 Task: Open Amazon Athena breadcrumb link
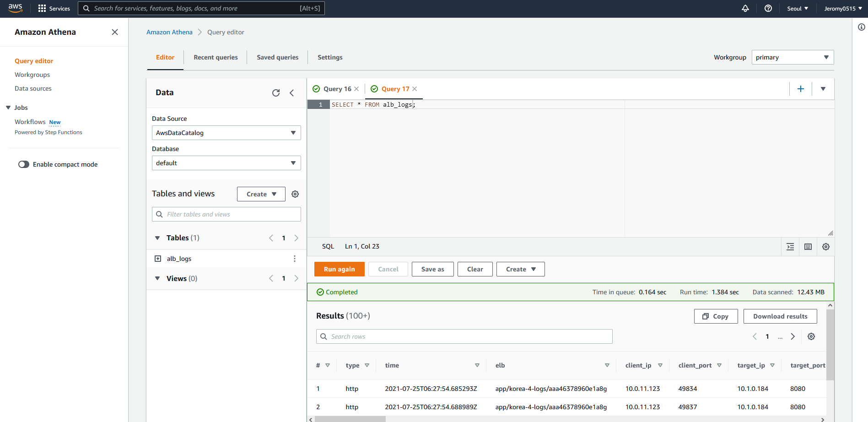[x=169, y=32]
